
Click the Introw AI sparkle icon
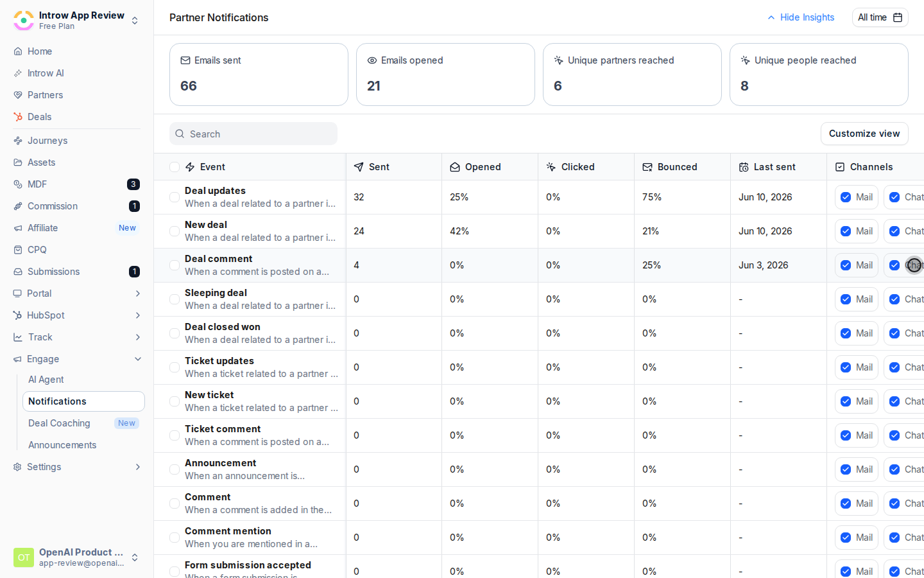(18, 73)
